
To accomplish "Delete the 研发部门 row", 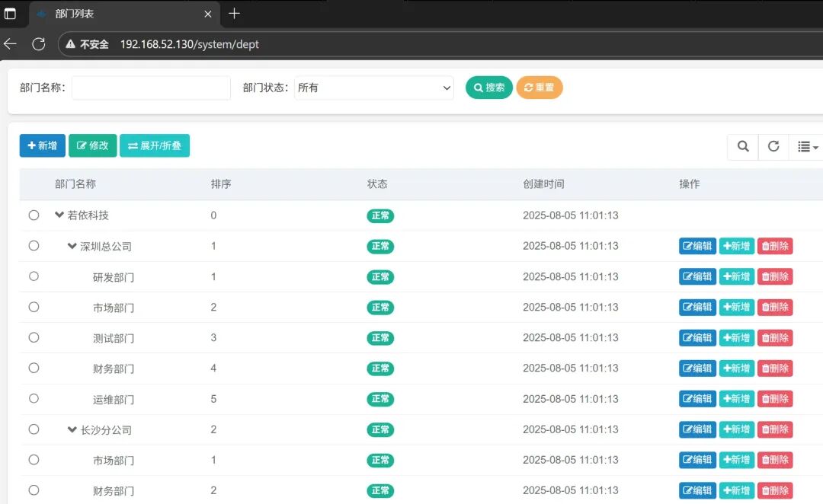I will click(x=775, y=276).
